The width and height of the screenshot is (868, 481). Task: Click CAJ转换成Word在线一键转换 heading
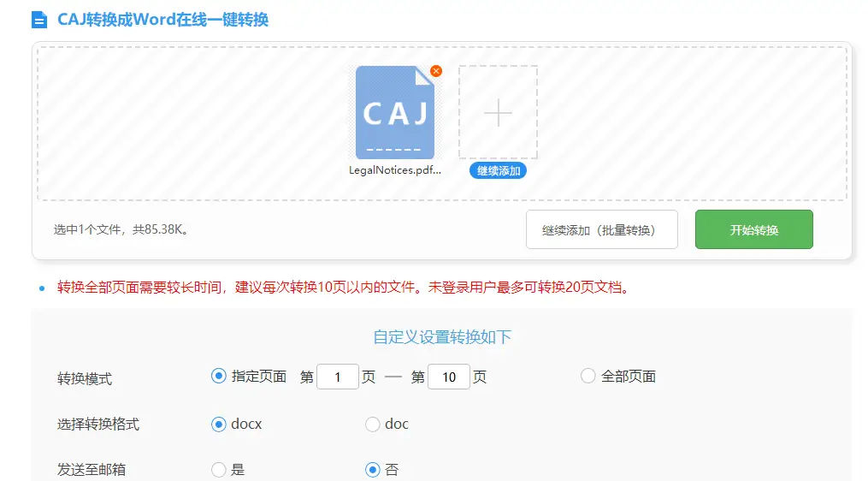[162, 20]
